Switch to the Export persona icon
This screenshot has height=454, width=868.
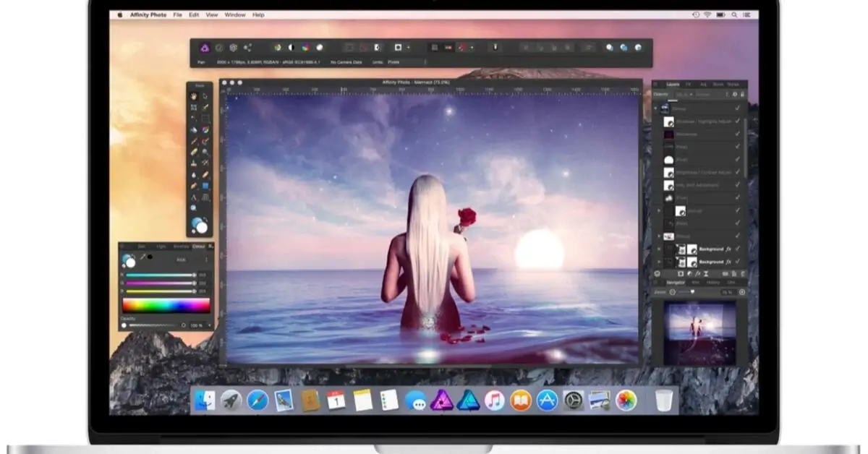coord(247,48)
